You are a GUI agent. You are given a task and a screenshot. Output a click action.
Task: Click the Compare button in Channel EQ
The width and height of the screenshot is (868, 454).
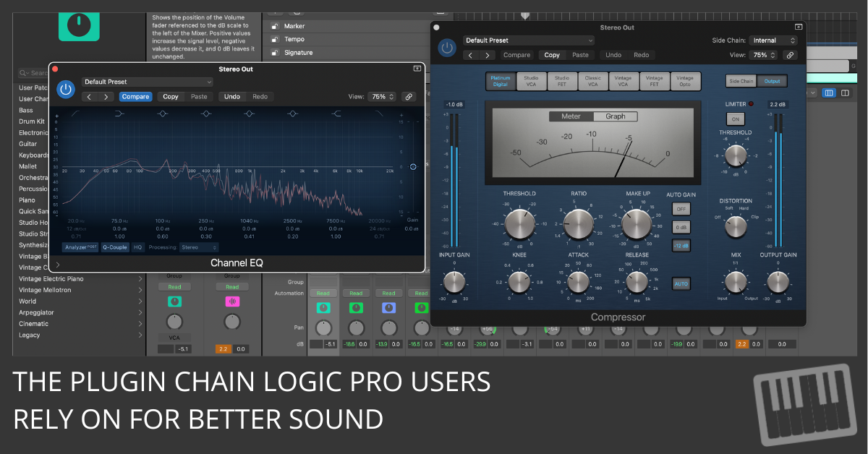point(135,97)
